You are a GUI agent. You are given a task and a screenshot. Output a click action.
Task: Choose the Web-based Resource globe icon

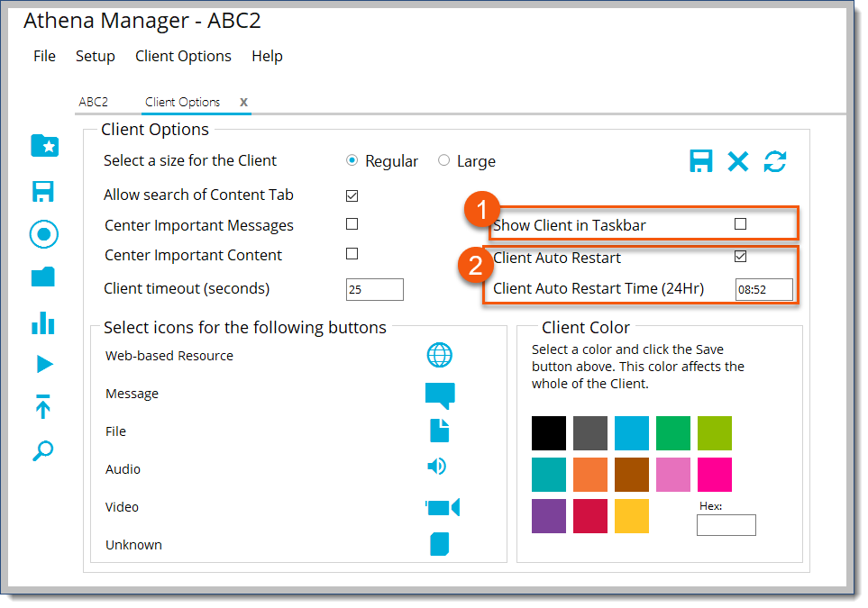tap(440, 355)
